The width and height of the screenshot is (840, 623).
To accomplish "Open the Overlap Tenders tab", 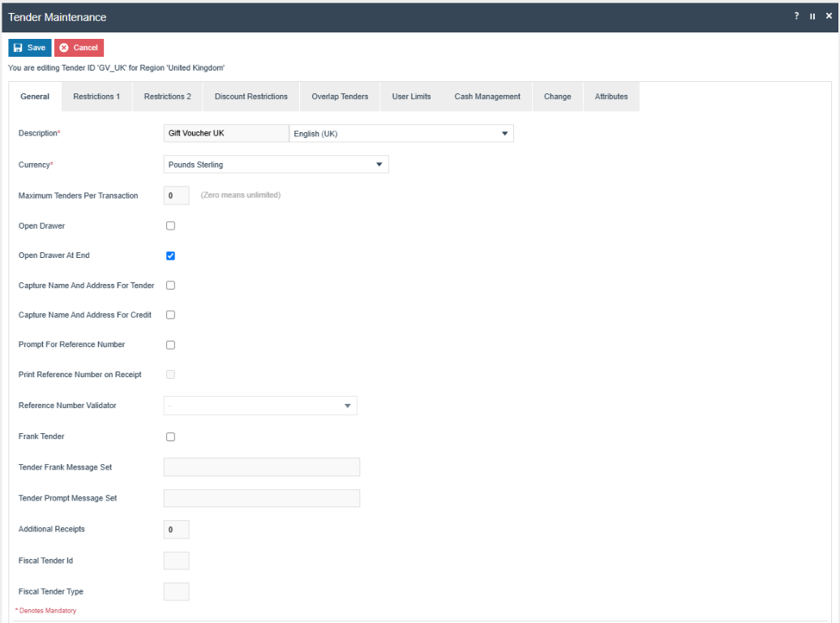I will [340, 97].
